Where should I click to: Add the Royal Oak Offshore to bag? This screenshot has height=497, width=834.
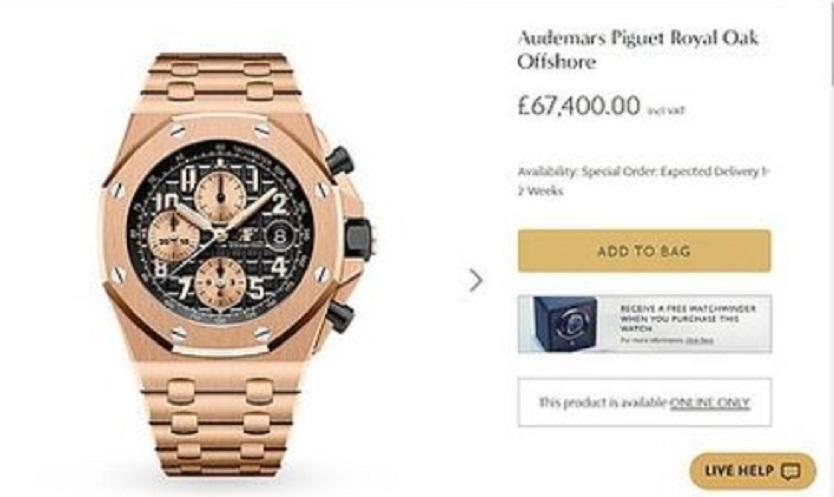(644, 251)
